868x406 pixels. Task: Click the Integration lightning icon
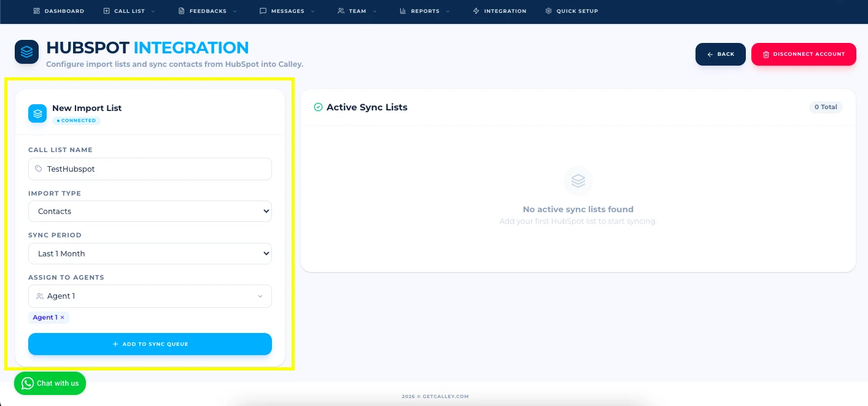(x=476, y=11)
